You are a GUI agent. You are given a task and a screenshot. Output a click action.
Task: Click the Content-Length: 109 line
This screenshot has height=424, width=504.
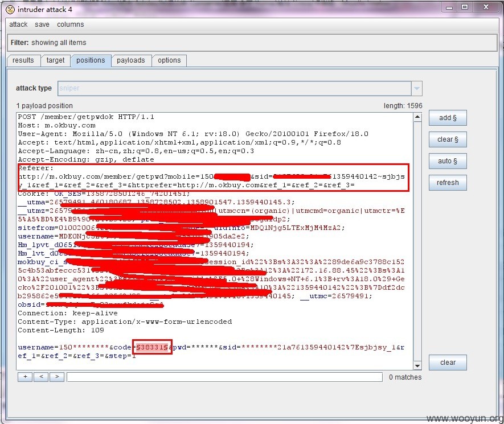click(x=61, y=330)
